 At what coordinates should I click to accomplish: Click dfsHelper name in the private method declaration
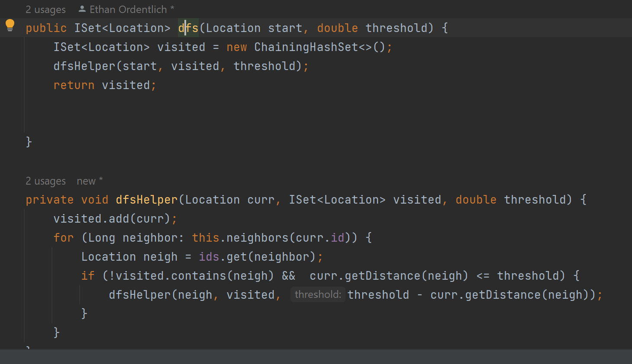click(147, 200)
